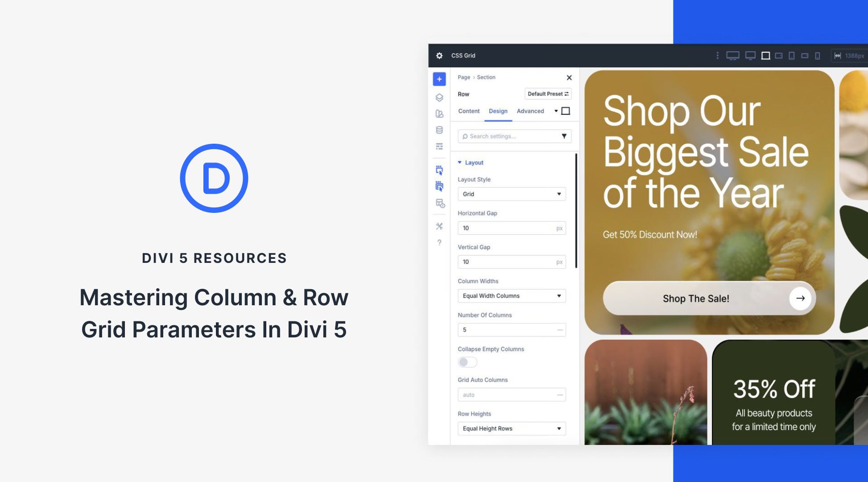Open the Layers panel icon in the sidebar
Viewport: 868px width, 482px height.
click(x=439, y=96)
